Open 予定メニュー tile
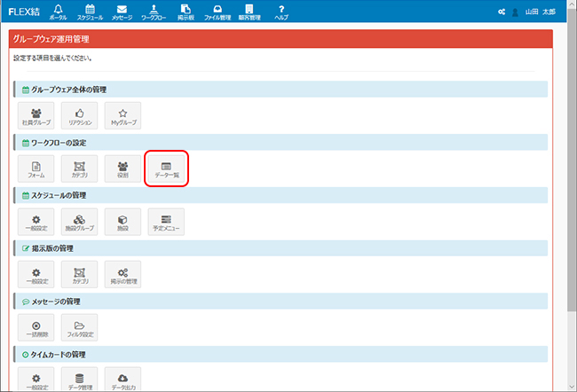The image size is (577, 392). (166, 222)
